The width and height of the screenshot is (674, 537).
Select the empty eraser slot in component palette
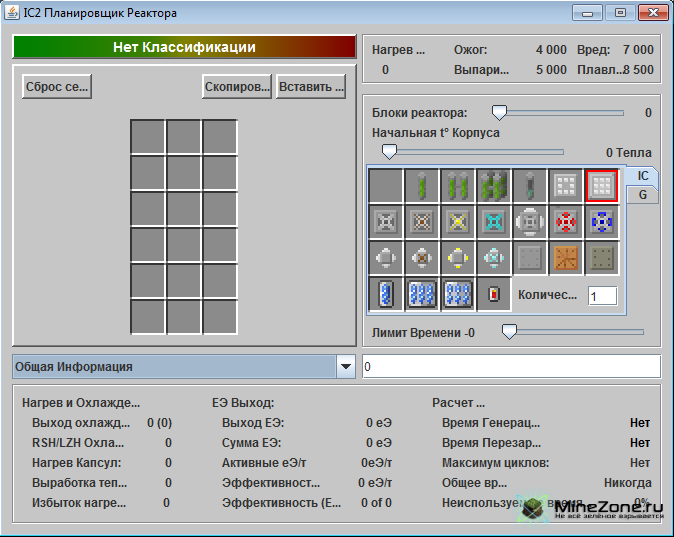386,186
